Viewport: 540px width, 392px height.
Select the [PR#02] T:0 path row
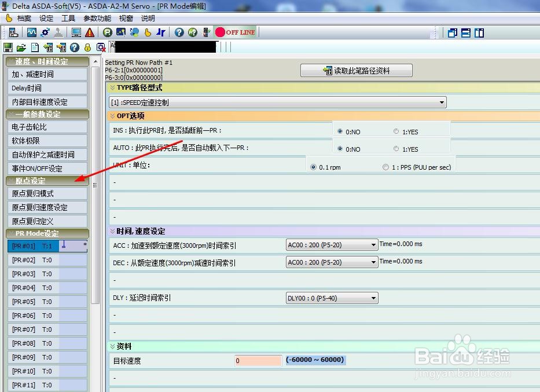click(x=47, y=260)
